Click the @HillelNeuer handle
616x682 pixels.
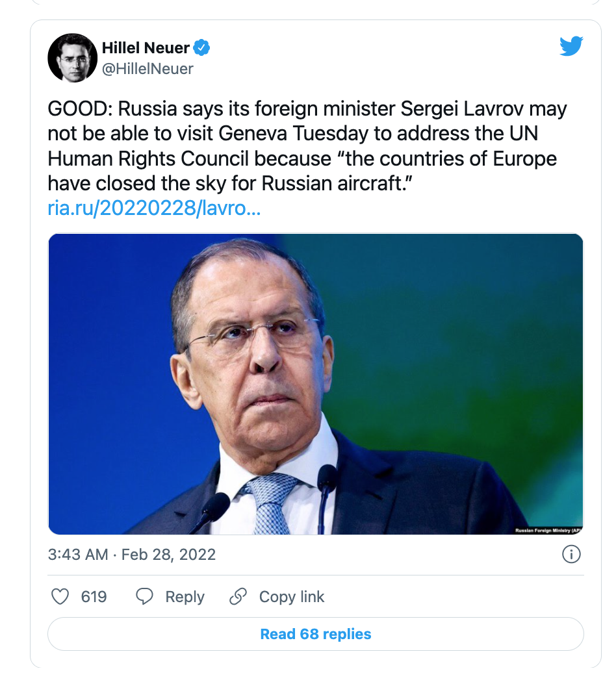(148, 69)
